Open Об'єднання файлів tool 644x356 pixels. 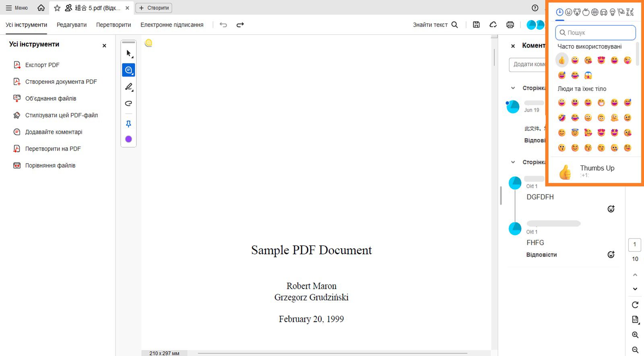click(45, 98)
